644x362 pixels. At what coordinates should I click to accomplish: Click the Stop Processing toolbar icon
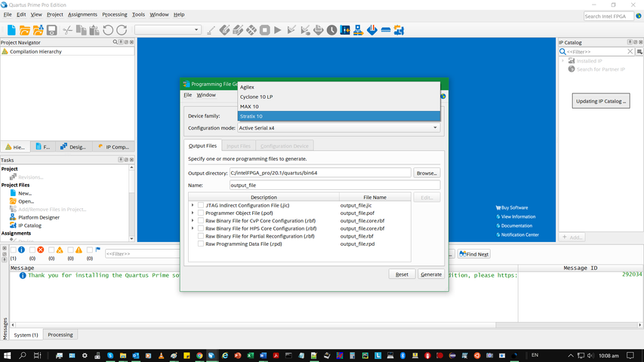click(x=265, y=30)
